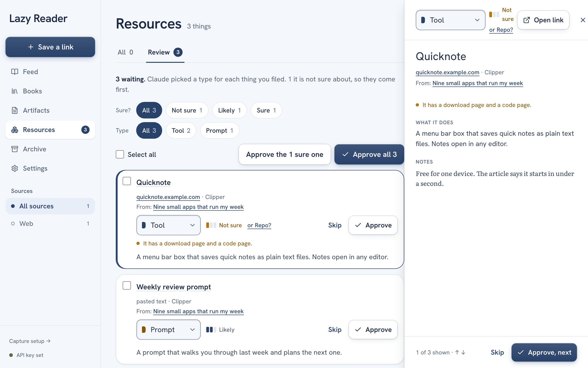Viewport: 588px width, 368px height.
Task: Filter by Sure confidence chip
Action: 266,110
